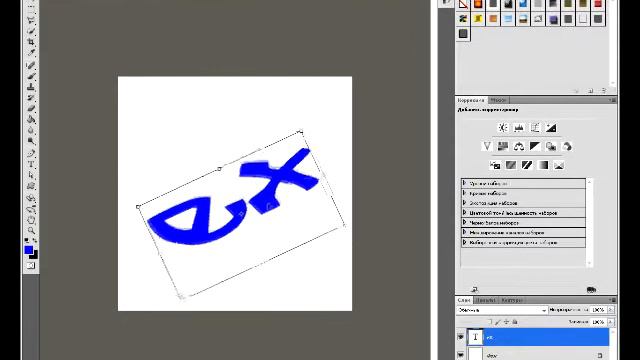This screenshot has width=640, height=360.
Task: Select the Clone Stamp tool
Action: tap(31, 87)
